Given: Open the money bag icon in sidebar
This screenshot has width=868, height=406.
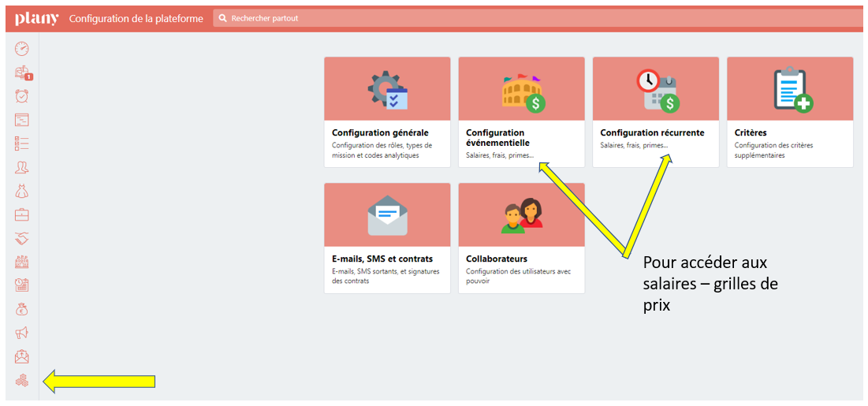Looking at the screenshot, I should click(22, 309).
